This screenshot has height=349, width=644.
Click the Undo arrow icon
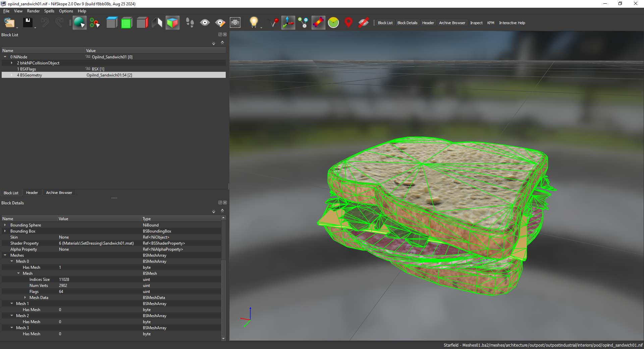pos(45,23)
